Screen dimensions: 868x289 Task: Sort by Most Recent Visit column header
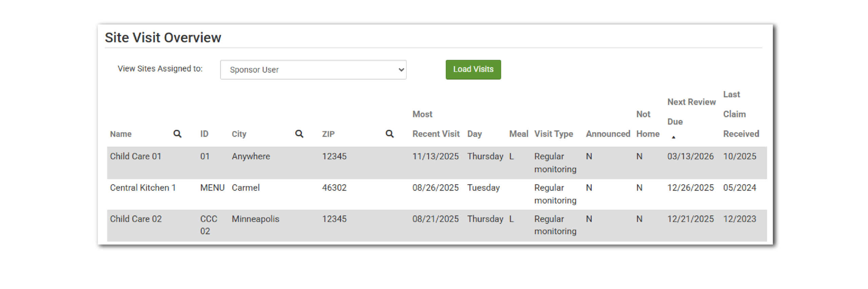click(435, 134)
